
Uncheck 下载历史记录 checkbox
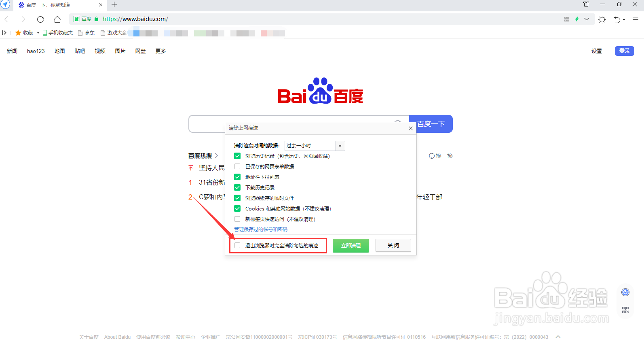tap(237, 187)
